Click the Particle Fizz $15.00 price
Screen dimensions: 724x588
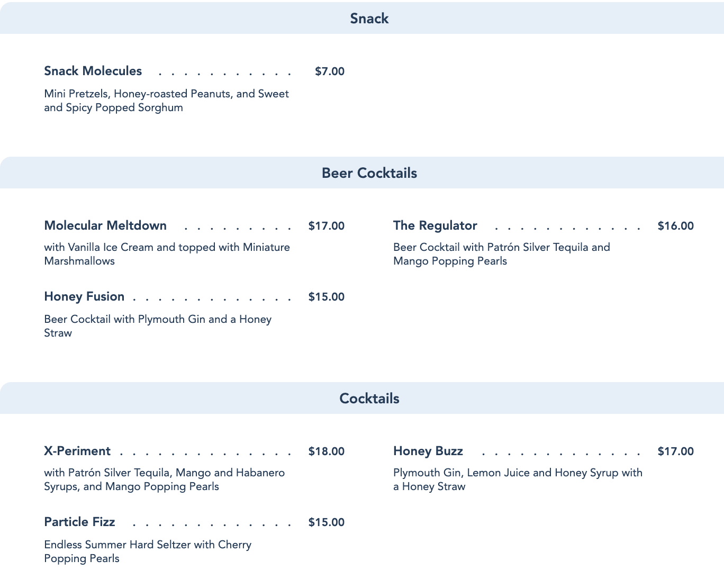click(326, 522)
